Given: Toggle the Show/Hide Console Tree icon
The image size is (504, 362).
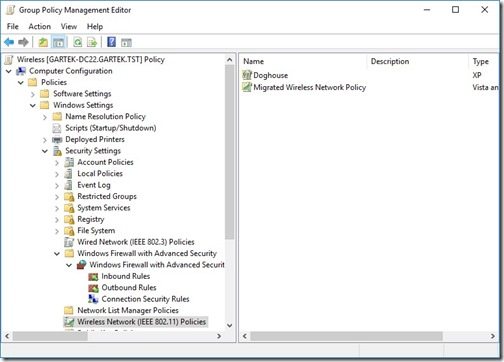Looking at the screenshot, I should [x=59, y=42].
